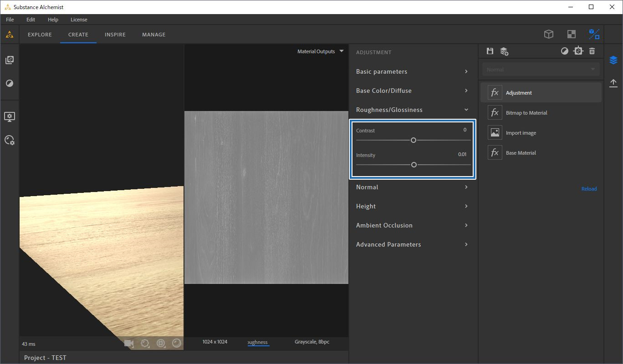Expand the Base Color/Diffuse section
Viewport: 623px width, 364px height.
click(412, 91)
